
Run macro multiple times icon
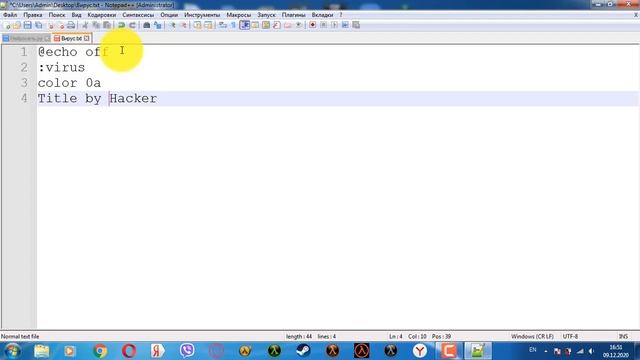(345, 25)
